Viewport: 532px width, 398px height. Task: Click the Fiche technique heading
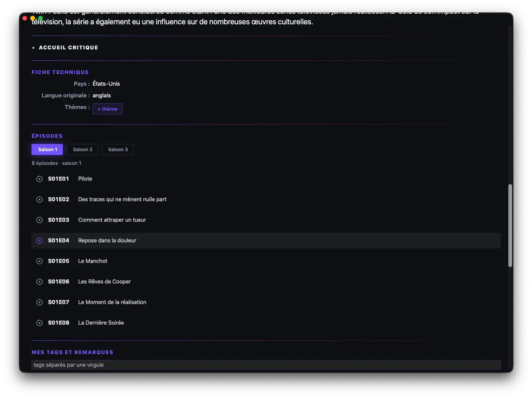[x=60, y=72]
